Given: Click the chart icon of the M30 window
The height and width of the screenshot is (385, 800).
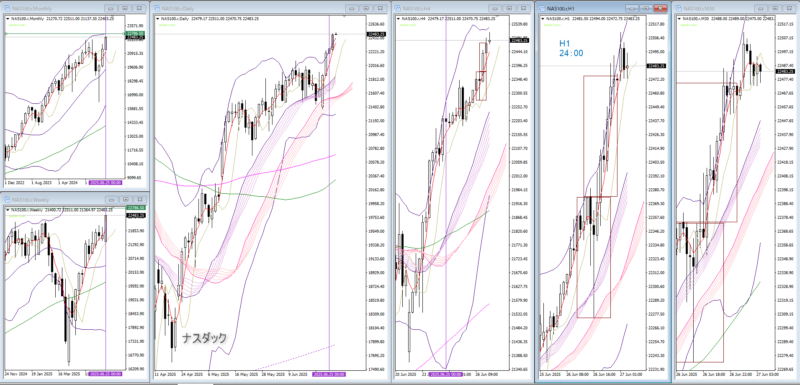Looking at the screenshot, I should click(x=679, y=9).
